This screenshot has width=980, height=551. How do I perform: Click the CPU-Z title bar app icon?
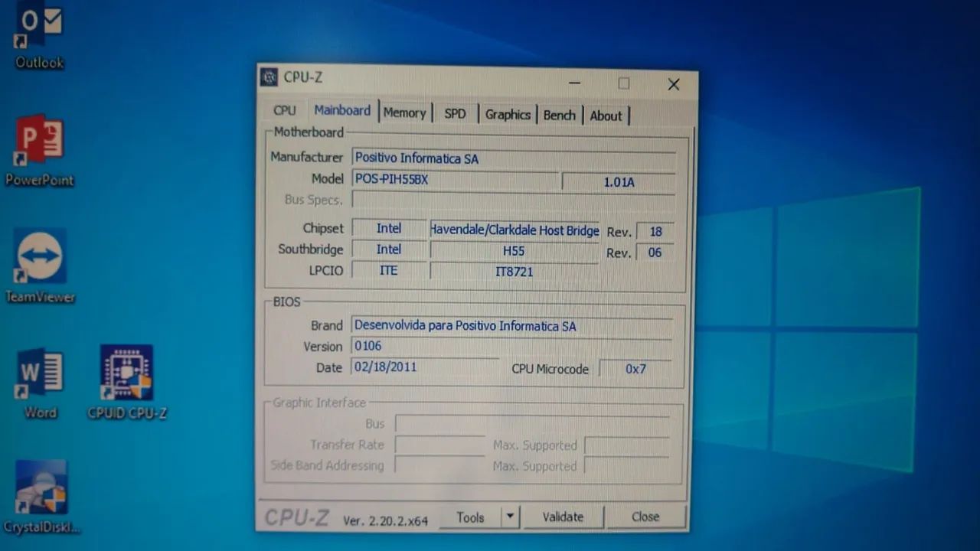269,77
